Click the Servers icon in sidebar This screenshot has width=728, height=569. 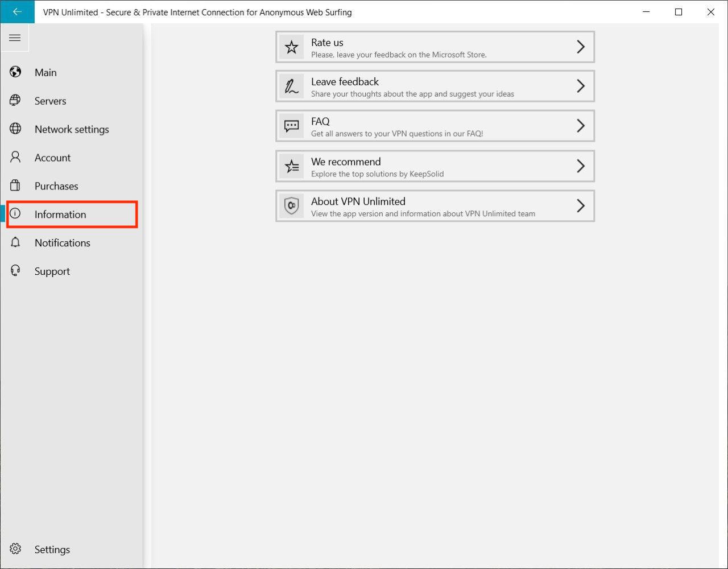click(x=15, y=100)
